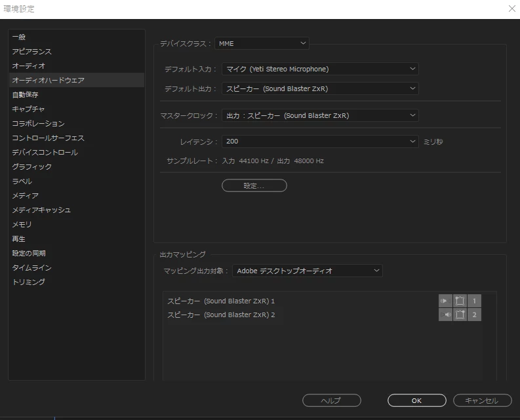Open the デバイスクラス MME dropdown
The image size is (520, 420).
pyautogui.click(x=262, y=43)
